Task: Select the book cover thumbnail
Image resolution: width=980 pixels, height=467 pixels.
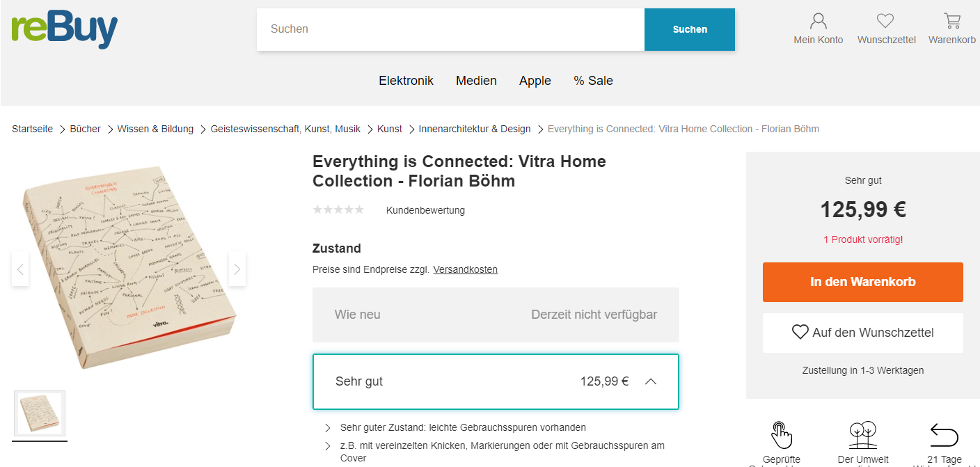Action: coord(40,413)
